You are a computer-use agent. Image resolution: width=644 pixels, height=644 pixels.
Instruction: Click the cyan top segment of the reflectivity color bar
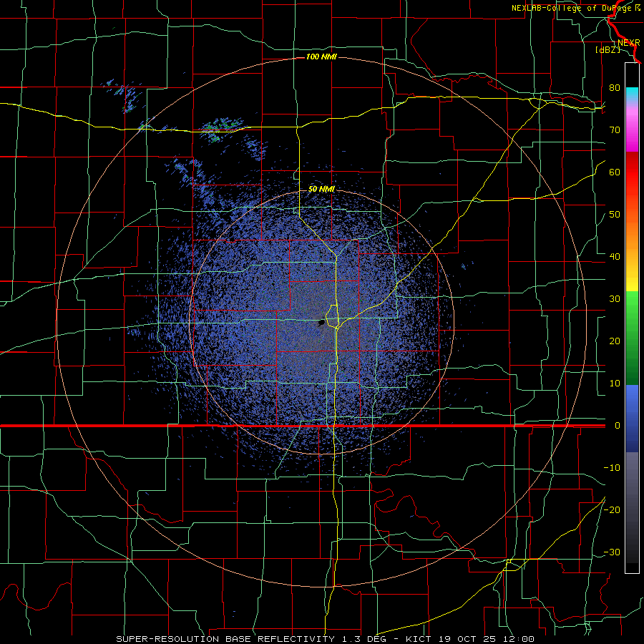pos(632,94)
